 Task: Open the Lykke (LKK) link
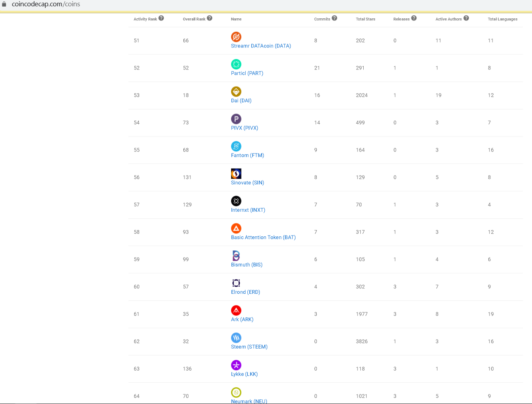244,374
